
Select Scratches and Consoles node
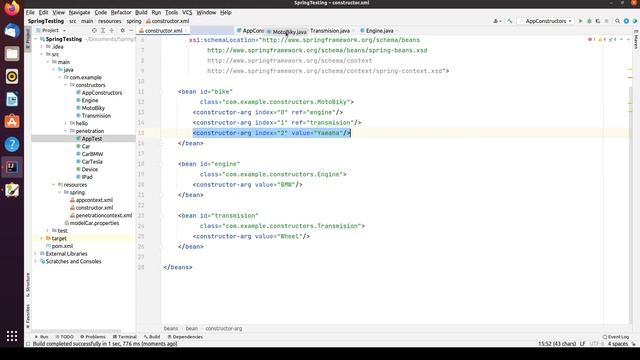73,261
